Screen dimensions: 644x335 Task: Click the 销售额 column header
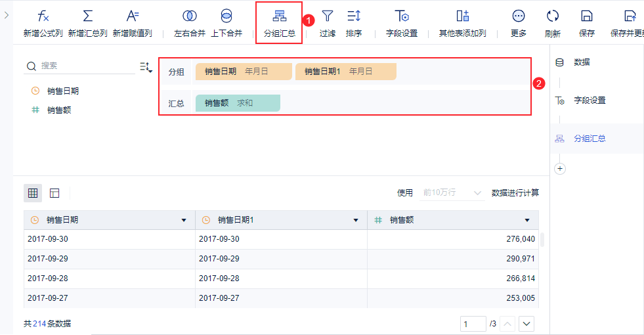452,220
